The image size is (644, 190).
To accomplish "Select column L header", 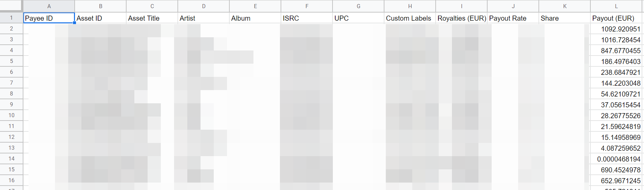I will click(x=616, y=6).
